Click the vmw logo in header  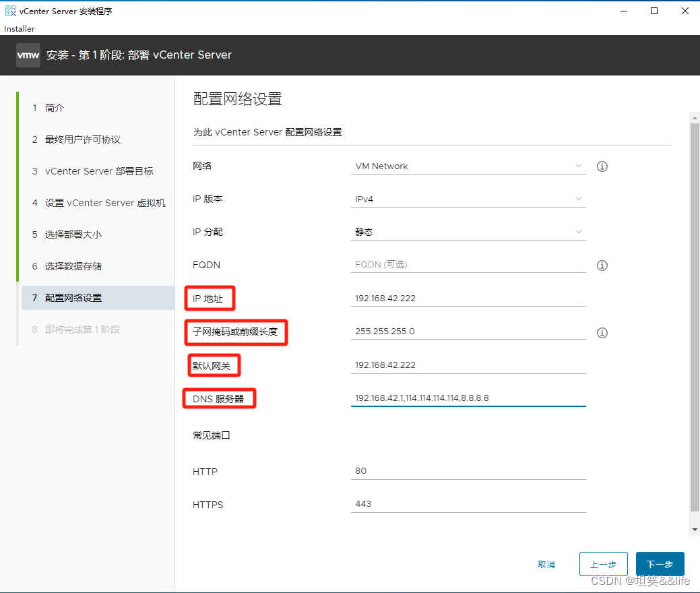coord(28,55)
